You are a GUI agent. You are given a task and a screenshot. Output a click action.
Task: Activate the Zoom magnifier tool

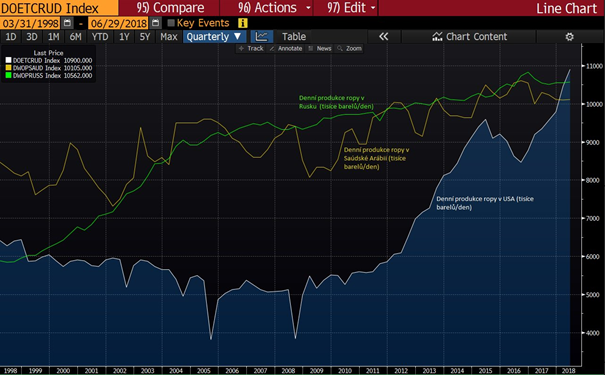point(349,48)
